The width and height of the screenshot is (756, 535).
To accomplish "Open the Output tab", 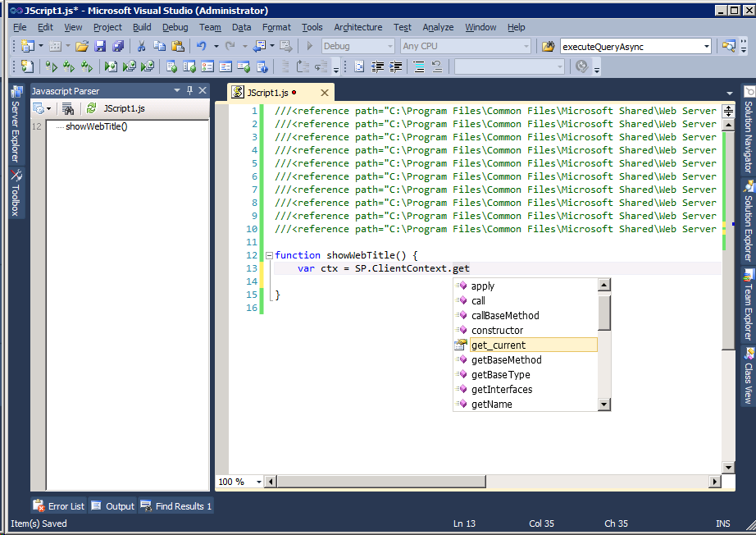I will pos(113,506).
